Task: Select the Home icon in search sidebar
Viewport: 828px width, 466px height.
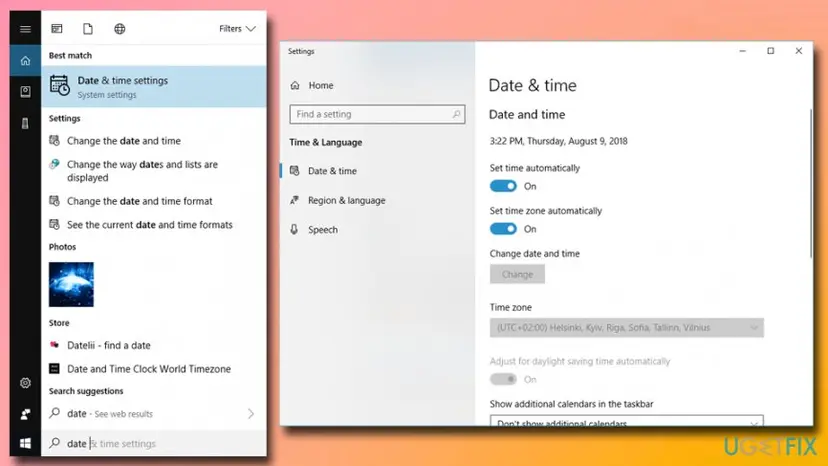Action: [x=25, y=61]
